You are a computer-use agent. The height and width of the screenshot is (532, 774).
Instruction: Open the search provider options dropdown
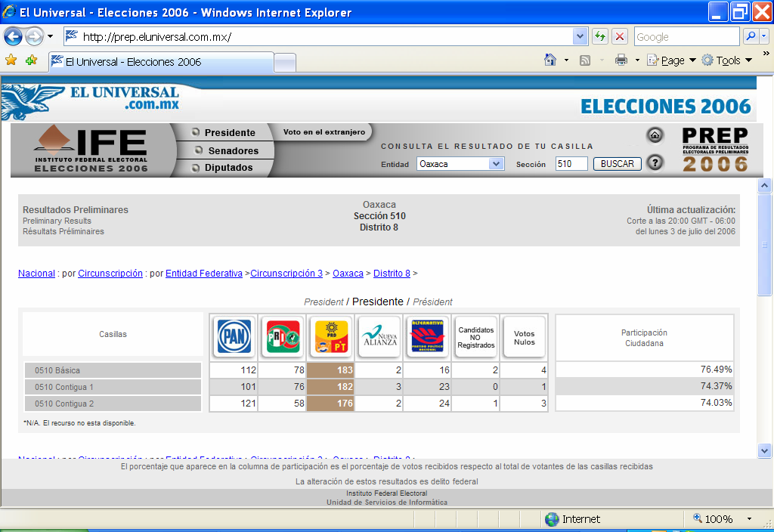(763, 36)
